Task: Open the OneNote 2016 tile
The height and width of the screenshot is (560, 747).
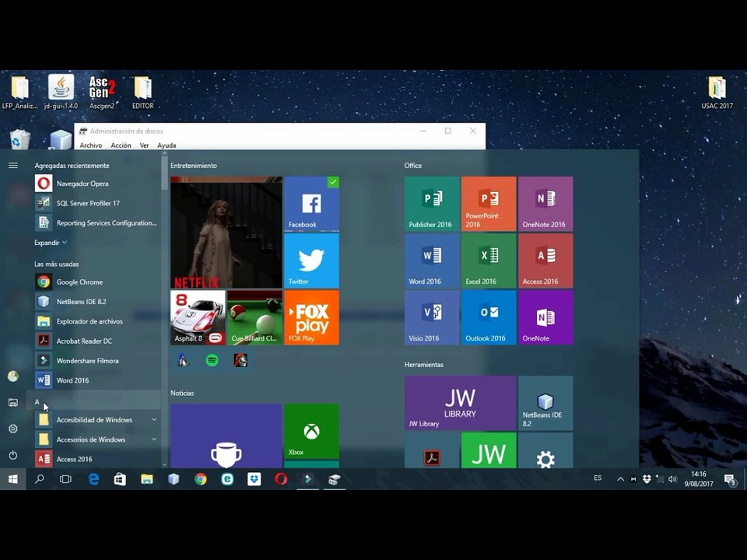Action: click(545, 204)
